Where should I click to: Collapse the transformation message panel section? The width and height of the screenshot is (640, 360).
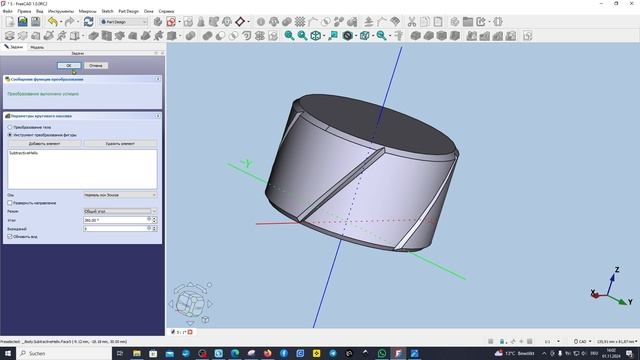coord(158,79)
